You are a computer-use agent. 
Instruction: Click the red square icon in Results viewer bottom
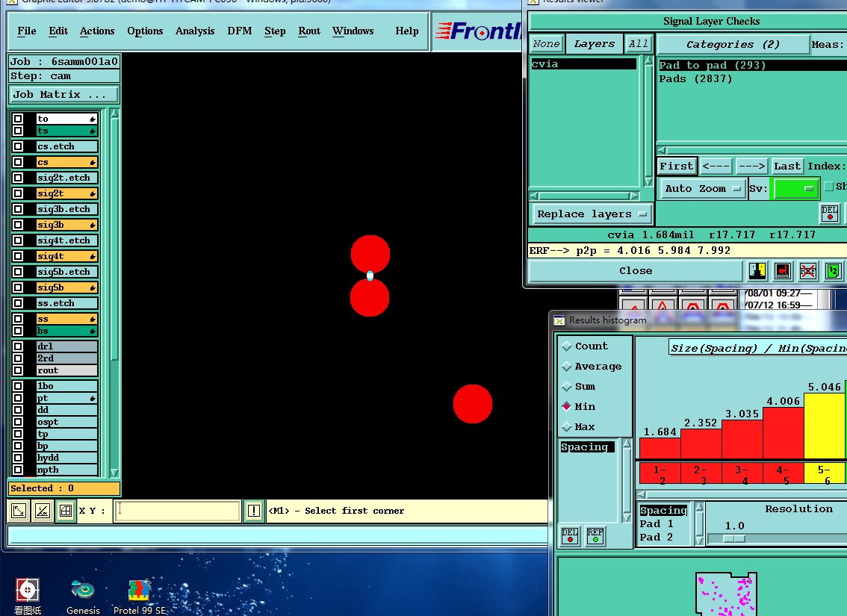[783, 270]
